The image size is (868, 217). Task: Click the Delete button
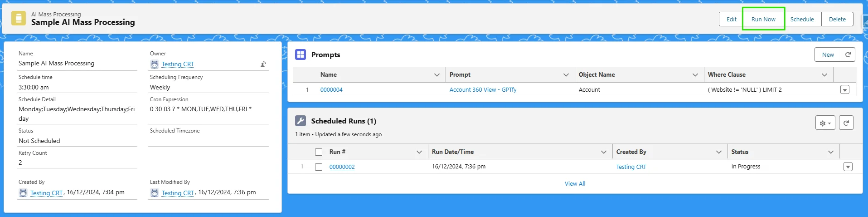tap(837, 19)
